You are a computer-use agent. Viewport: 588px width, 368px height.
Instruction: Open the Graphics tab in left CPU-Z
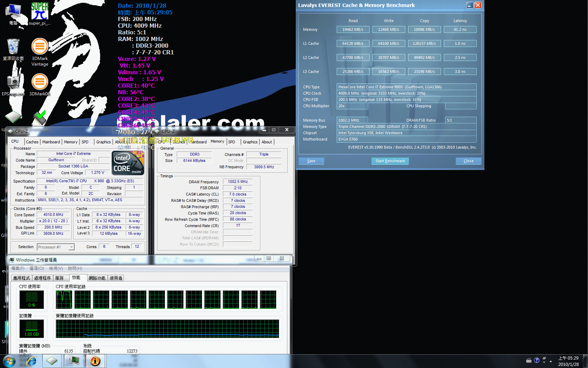[104, 142]
